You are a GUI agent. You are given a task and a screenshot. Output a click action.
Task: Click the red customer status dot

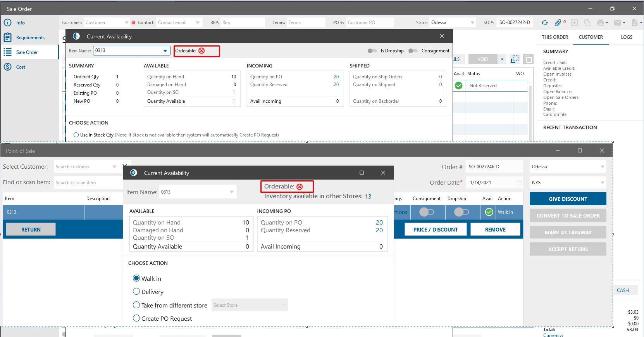[134, 22]
